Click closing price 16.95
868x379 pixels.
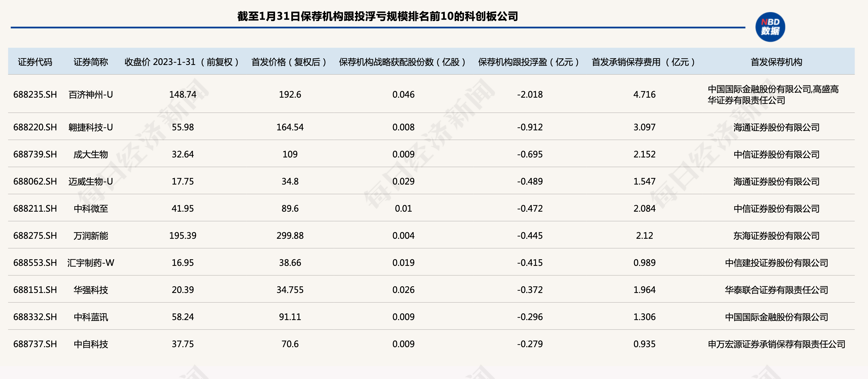pos(183,263)
